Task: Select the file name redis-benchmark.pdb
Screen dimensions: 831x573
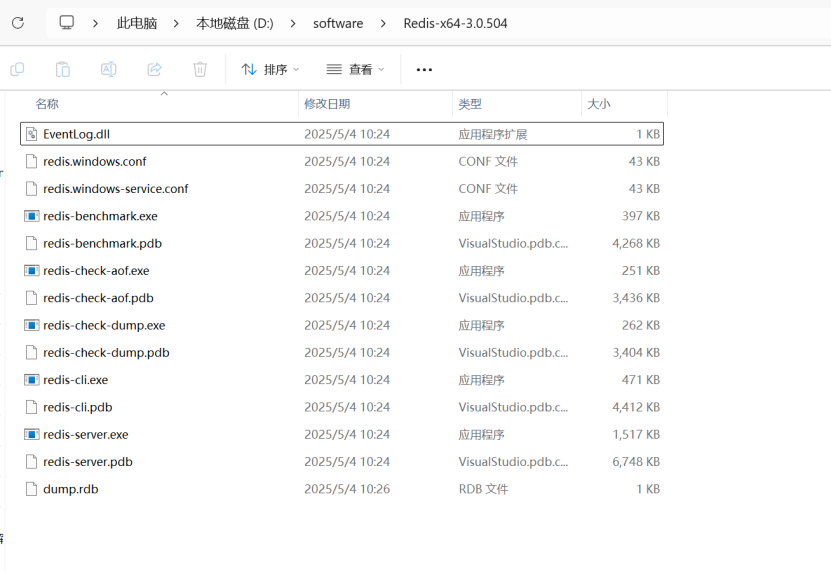Action: tap(102, 243)
